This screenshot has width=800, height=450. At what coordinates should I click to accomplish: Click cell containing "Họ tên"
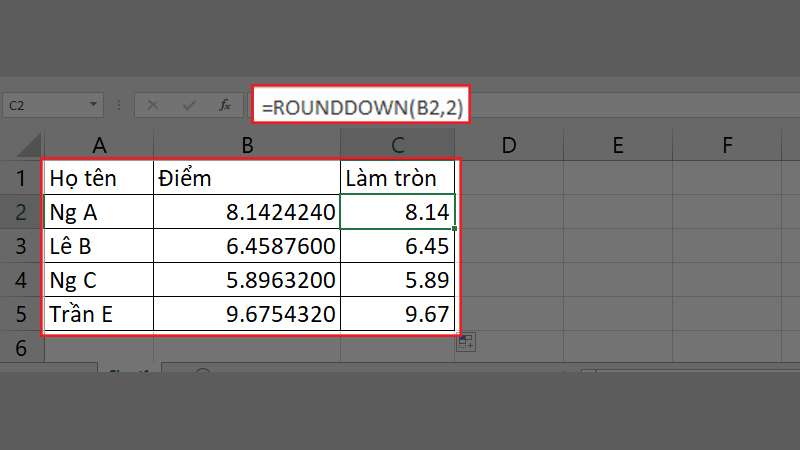pyautogui.click(x=99, y=178)
